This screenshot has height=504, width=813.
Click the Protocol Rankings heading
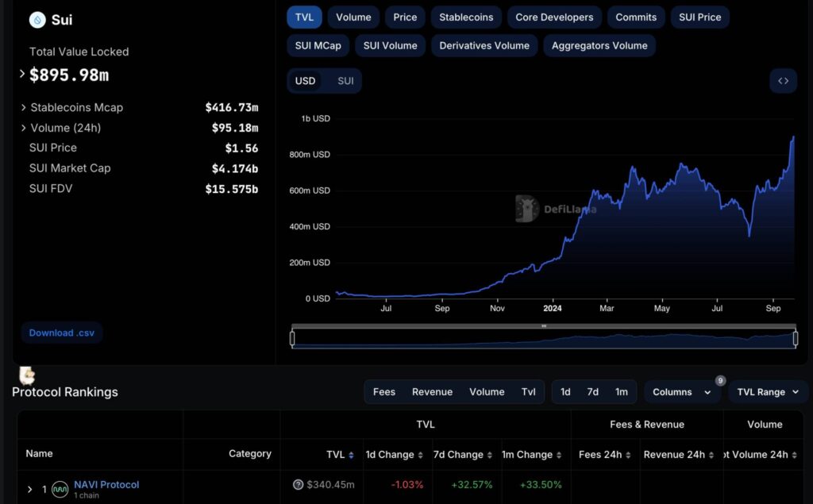click(65, 392)
